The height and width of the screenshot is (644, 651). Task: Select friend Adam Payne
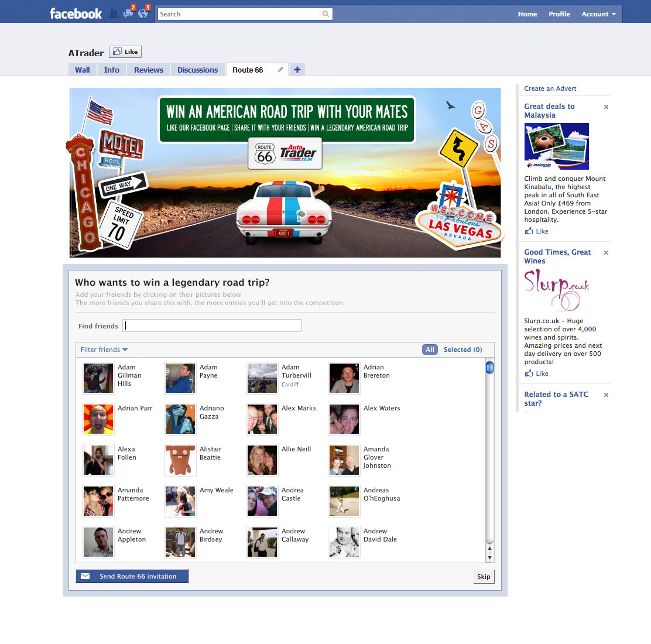point(180,378)
